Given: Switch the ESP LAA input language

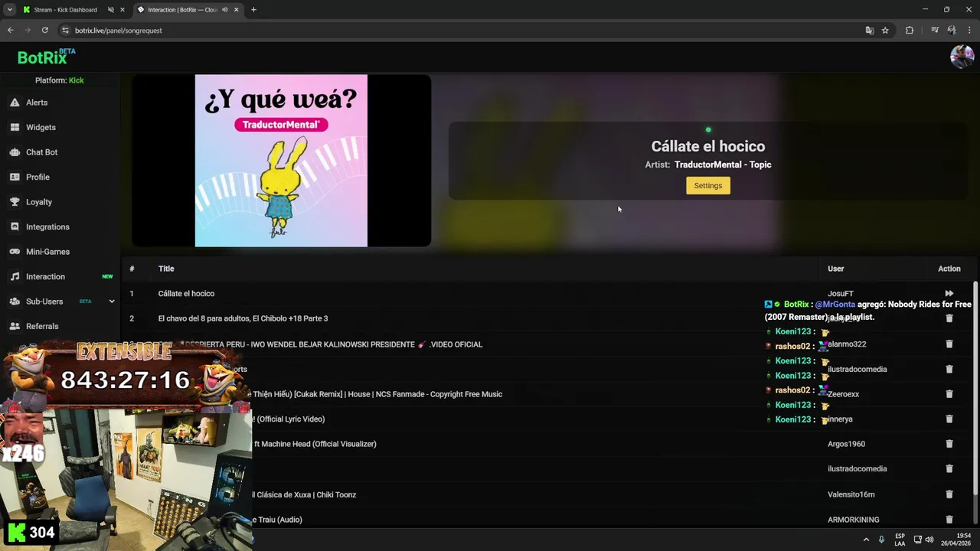Looking at the screenshot, I should [900, 540].
